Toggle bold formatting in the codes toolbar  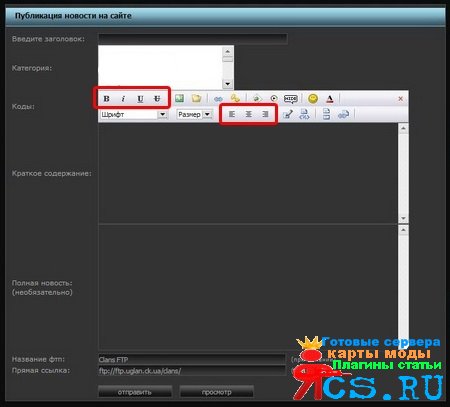106,99
